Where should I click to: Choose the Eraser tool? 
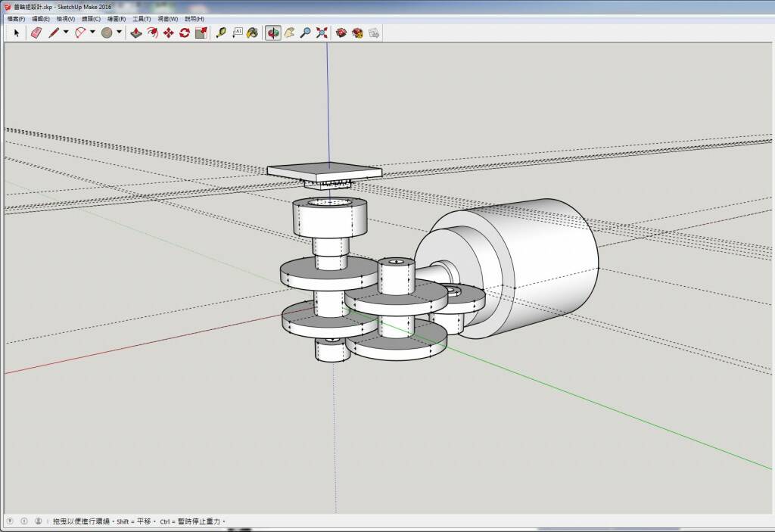pos(36,33)
